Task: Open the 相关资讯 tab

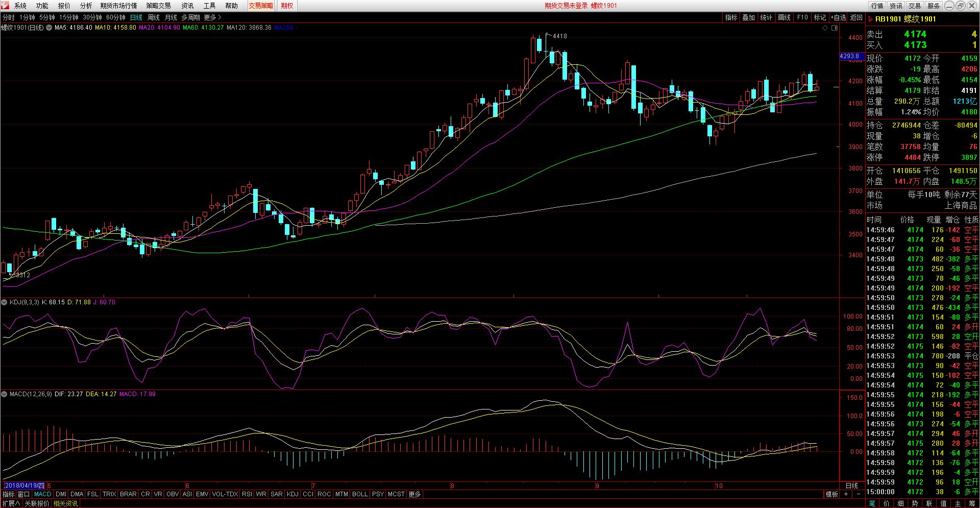Action: tap(66, 503)
